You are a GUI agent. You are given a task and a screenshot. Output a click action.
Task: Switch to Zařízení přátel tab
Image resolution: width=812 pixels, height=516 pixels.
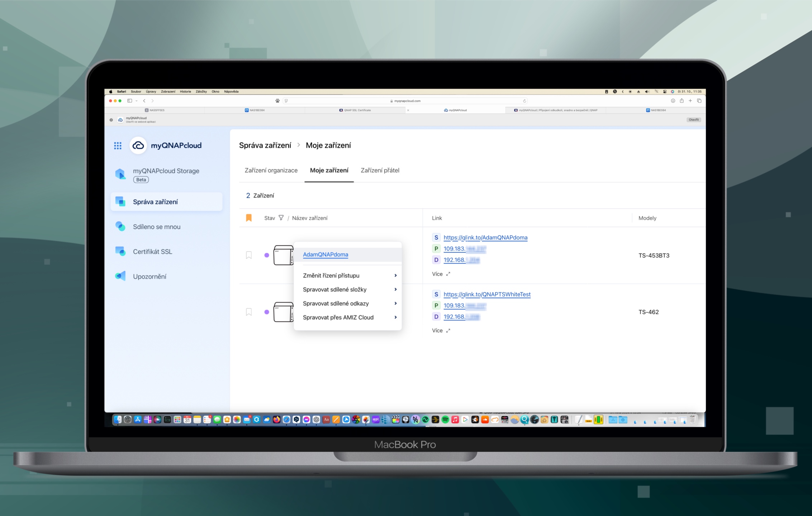click(380, 170)
